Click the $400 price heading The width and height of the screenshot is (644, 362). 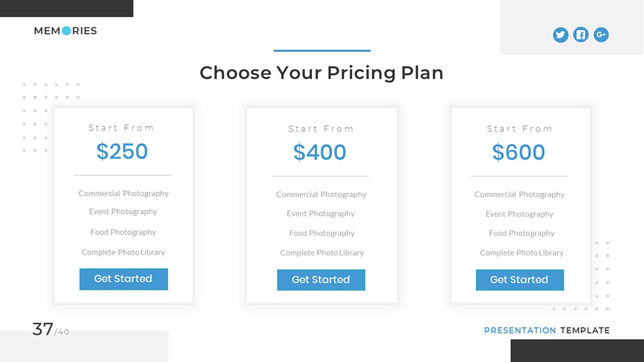click(320, 152)
